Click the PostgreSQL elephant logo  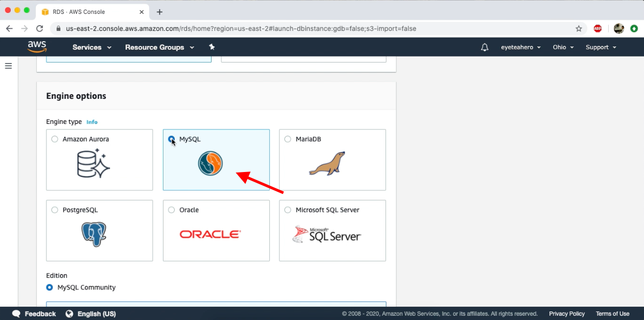coord(94,234)
